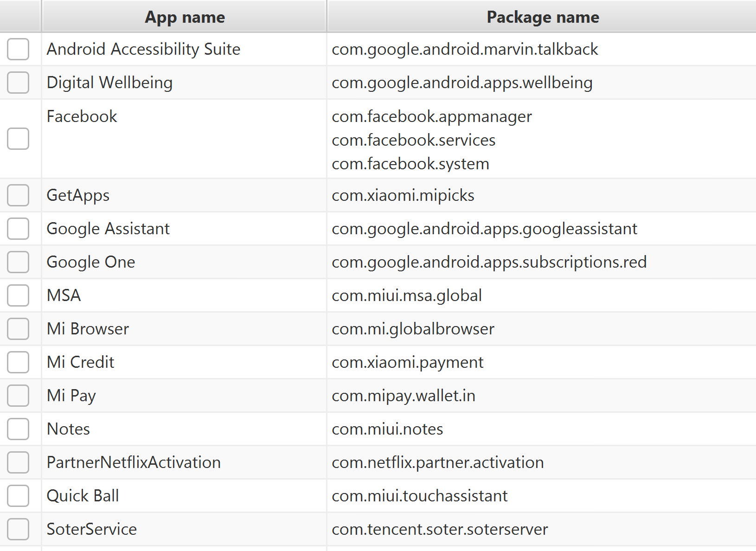Select the Mi Pay checkbox

tap(18, 396)
